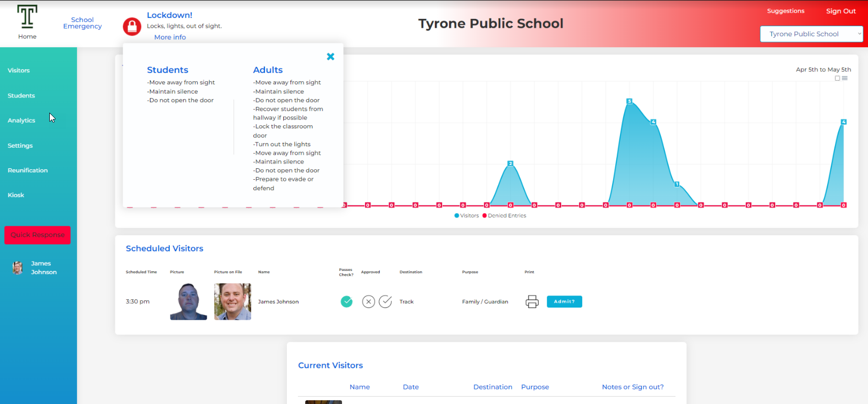Open the Analytics sidebar menu item
868x404 pixels.
(22, 121)
